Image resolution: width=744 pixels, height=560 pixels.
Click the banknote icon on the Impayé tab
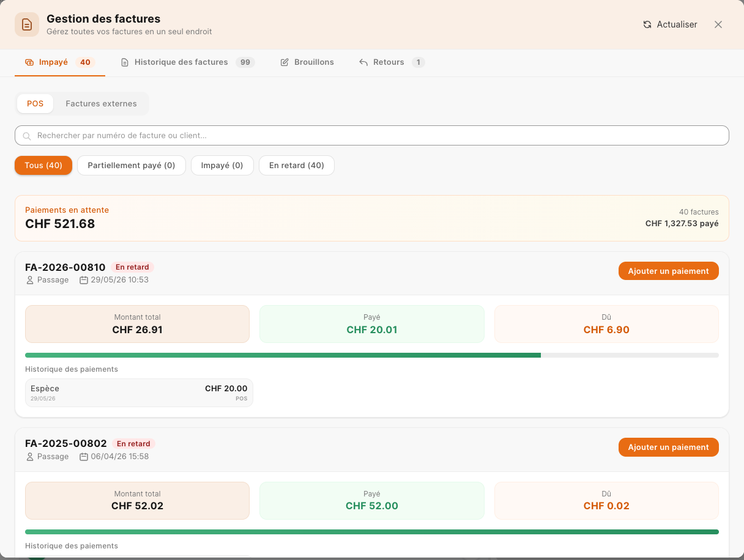pos(29,62)
